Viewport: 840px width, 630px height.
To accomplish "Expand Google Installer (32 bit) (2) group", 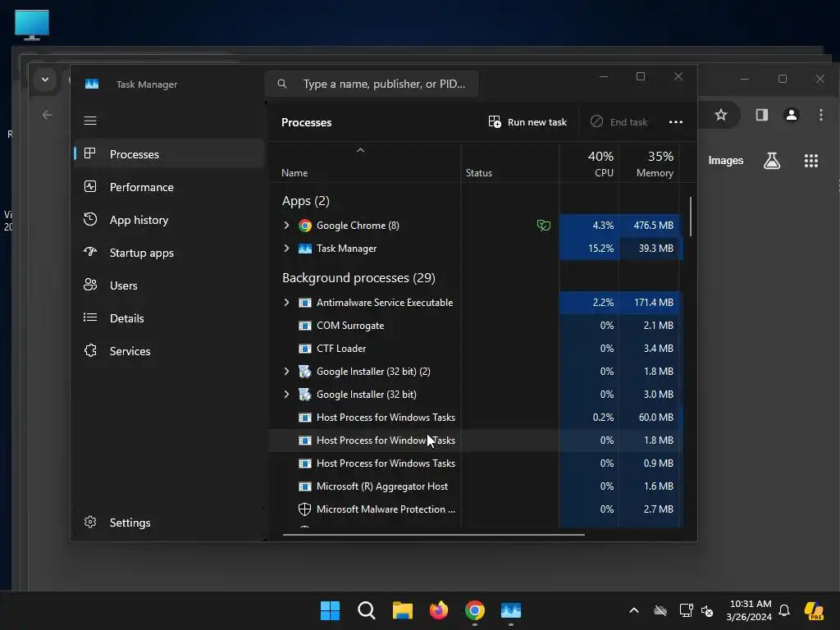I will (286, 372).
